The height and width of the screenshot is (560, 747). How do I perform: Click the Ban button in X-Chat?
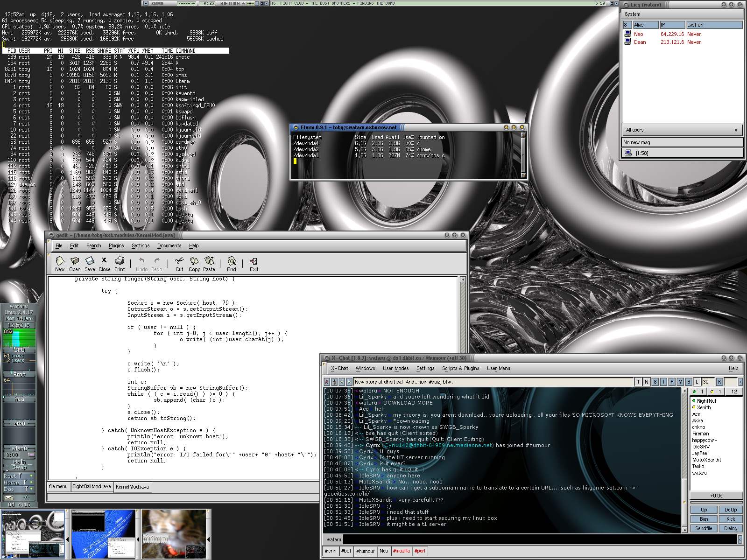coord(704,519)
